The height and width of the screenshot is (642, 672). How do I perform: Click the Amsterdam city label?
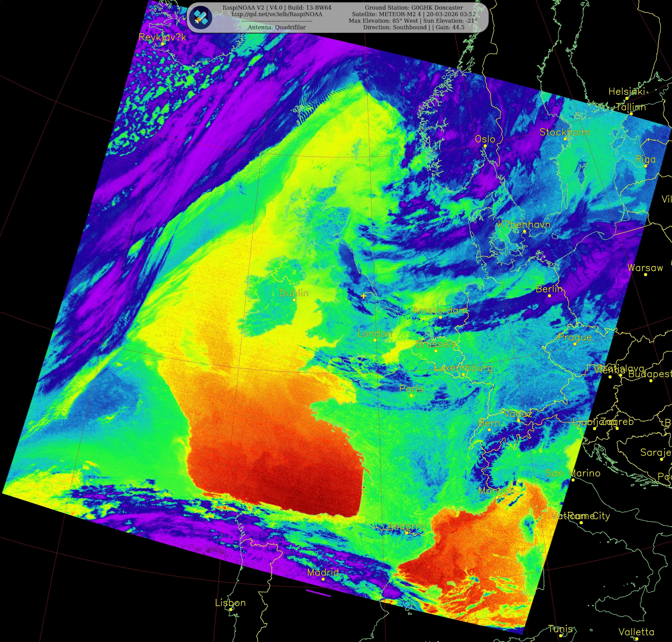440,310
